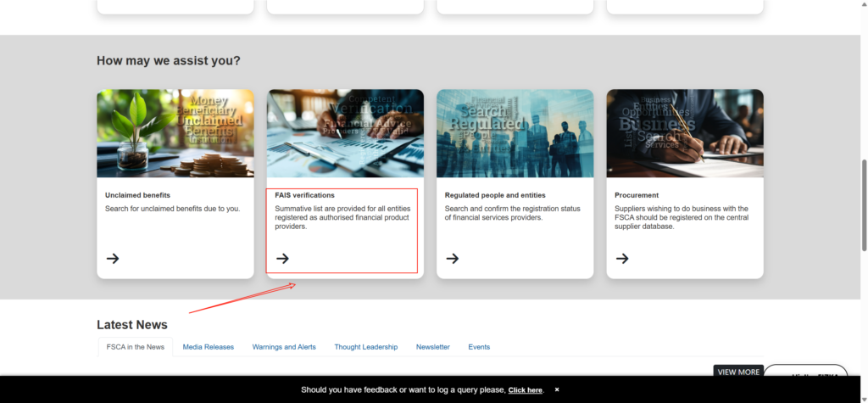
Task: Select the FSCA in the News tab
Action: [136, 347]
